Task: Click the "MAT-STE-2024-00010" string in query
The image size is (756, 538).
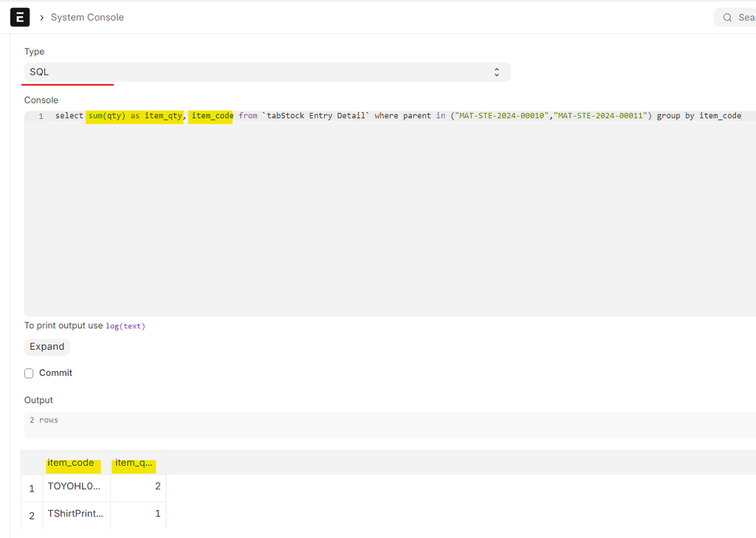Action: click(502, 116)
